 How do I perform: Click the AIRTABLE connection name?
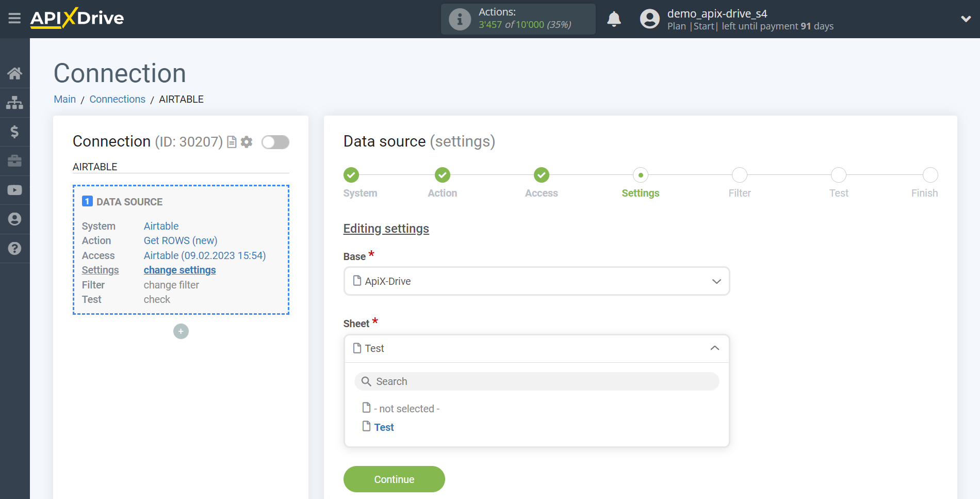95,167
